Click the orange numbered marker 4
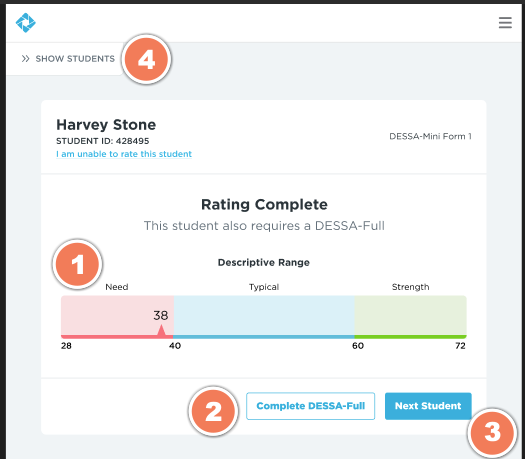 point(146,59)
